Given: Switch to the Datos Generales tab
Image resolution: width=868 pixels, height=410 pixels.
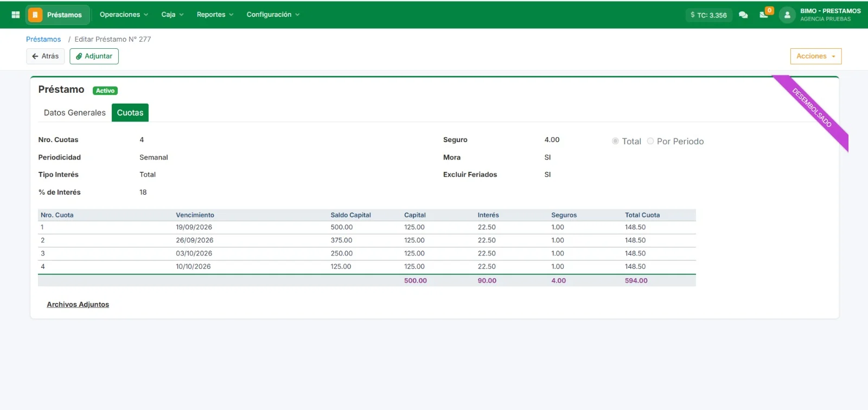Looking at the screenshot, I should pyautogui.click(x=75, y=113).
